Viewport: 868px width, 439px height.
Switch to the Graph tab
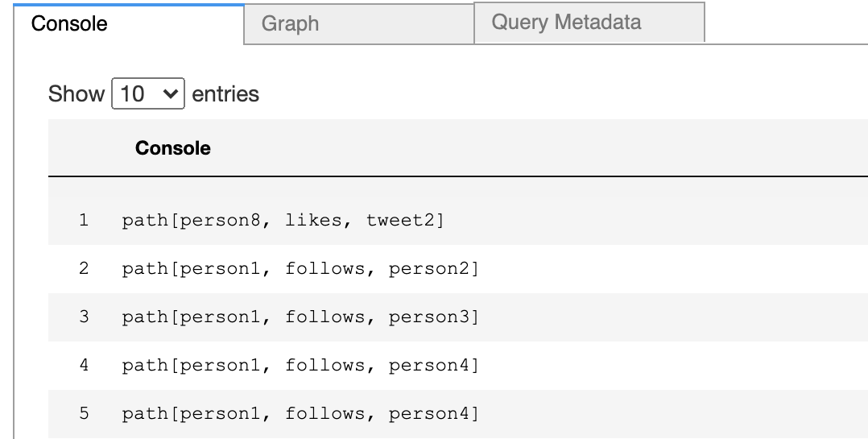(359, 24)
